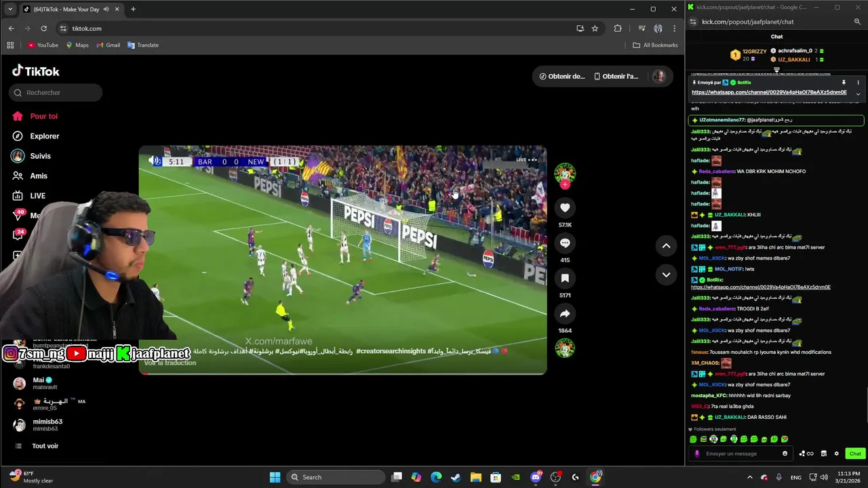Open the tab search dropdown arrow
The width and height of the screenshot is (868, 488).
click(9, 9)
